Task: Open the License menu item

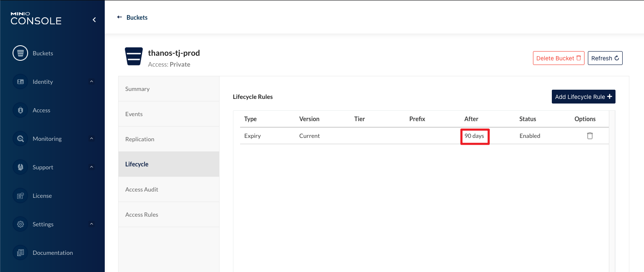Action: pyautogui.click(x=42, y=196)
